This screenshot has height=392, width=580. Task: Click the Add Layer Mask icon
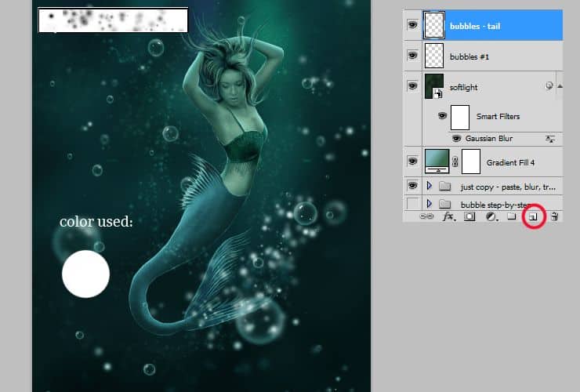[x=469, y=216]
